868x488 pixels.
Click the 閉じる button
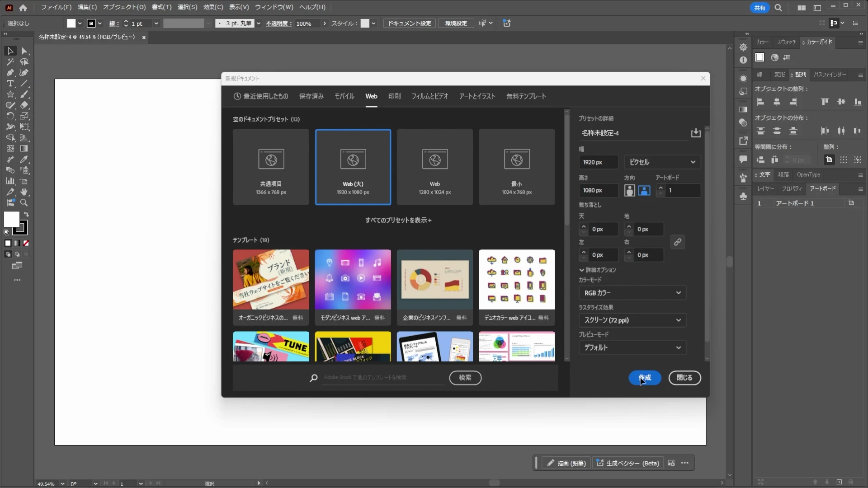[x=684, y=378]
